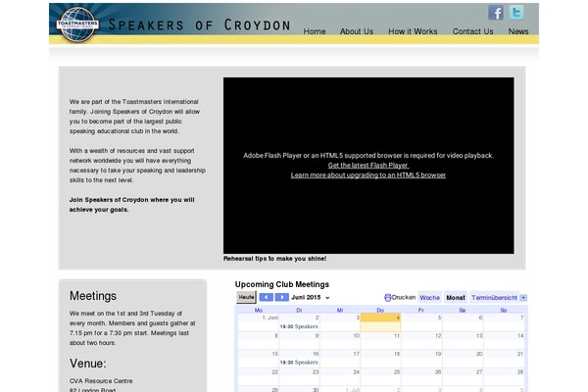Click the Meetings heading
The height and width of the screenshot is (392, 588).
(93, 296)
